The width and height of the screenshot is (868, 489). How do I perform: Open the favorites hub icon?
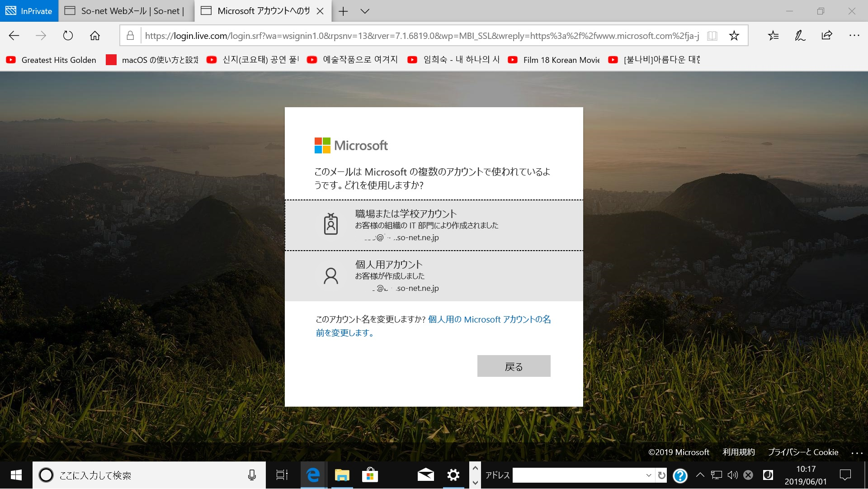tap(774, 36)
